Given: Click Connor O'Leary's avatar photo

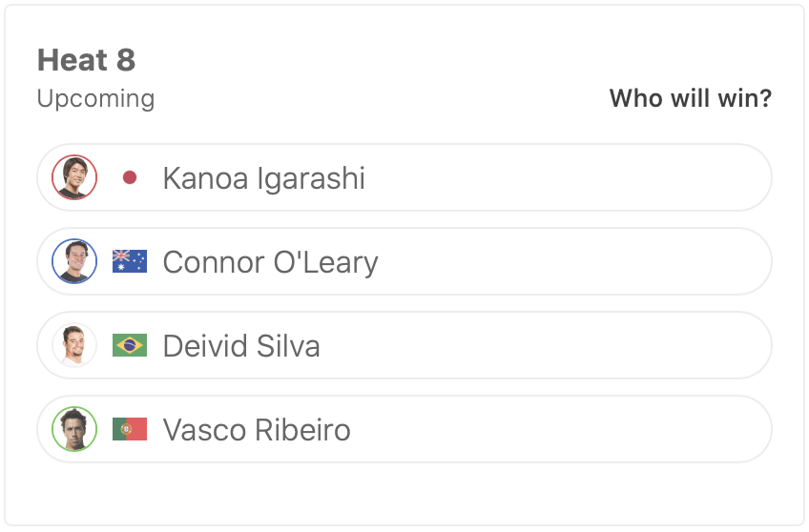Looking at the screenshot, I should (74, 261).
